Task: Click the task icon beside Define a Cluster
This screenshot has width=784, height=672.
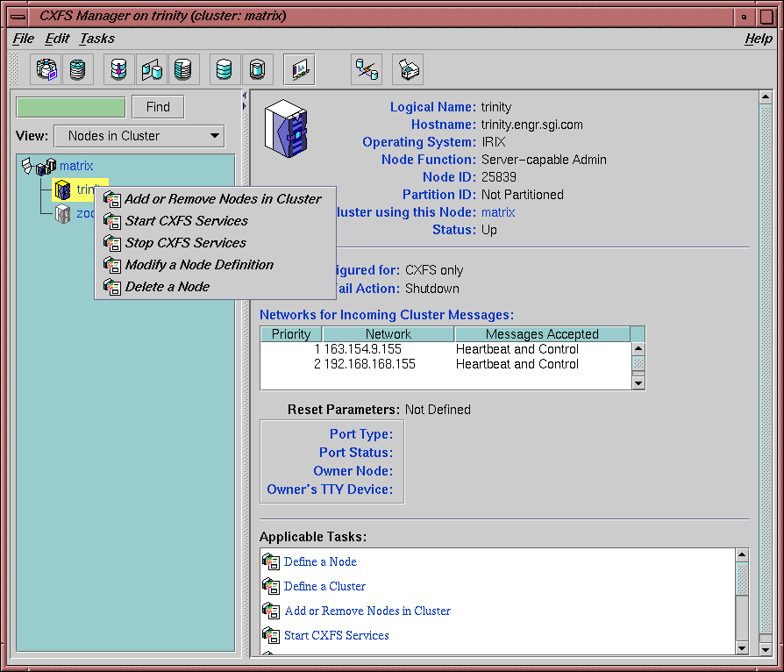Action: tap(271, 586)
